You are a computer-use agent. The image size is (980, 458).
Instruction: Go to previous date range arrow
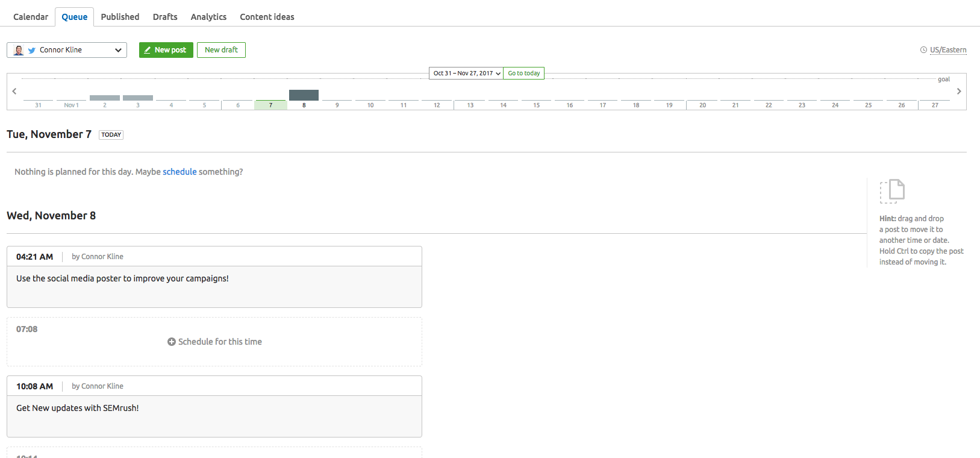tap(14, 91)
